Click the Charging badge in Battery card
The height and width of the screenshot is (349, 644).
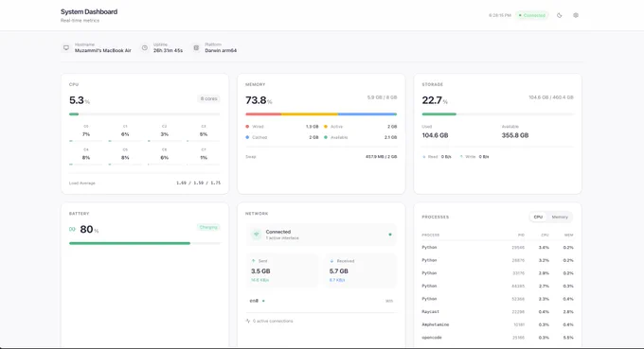[x=208, y=227]
